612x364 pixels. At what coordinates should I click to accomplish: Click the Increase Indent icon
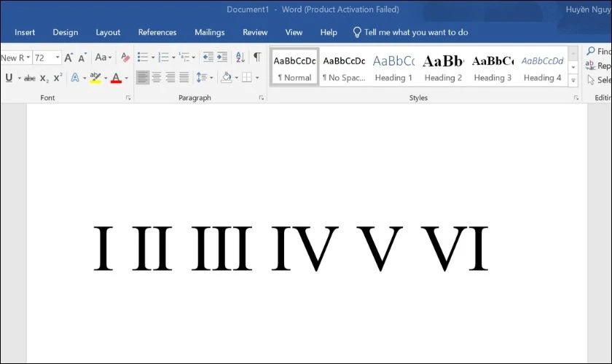tap(221, 58)
